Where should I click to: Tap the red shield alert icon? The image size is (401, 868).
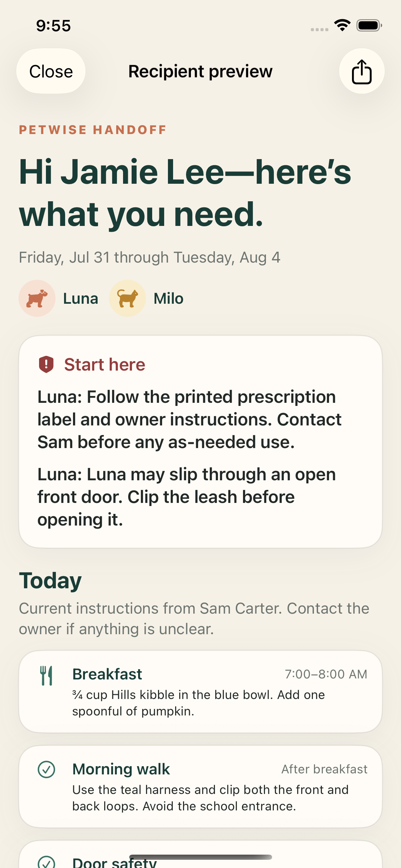click(46, 364)
